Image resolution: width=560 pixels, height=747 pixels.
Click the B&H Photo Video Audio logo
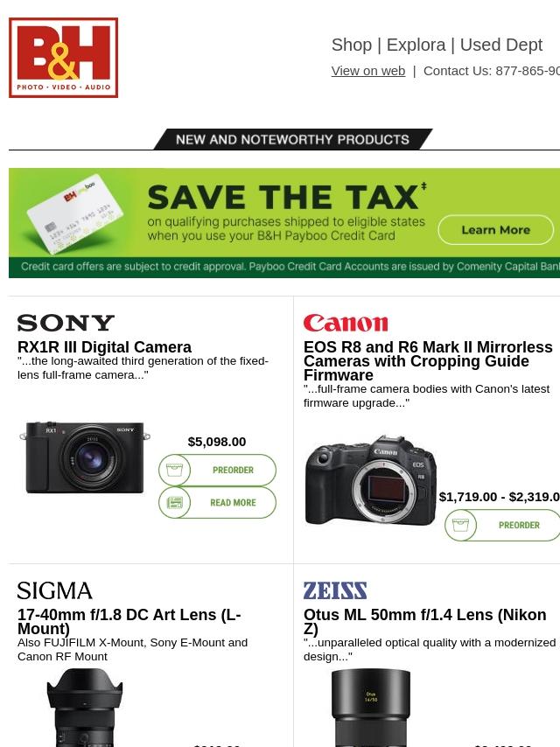click(63, 58)
